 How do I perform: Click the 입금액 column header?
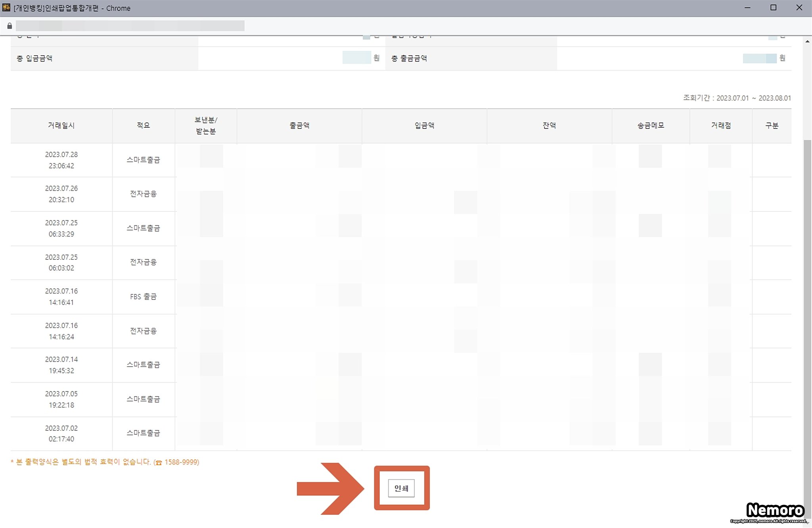[424, 125]
